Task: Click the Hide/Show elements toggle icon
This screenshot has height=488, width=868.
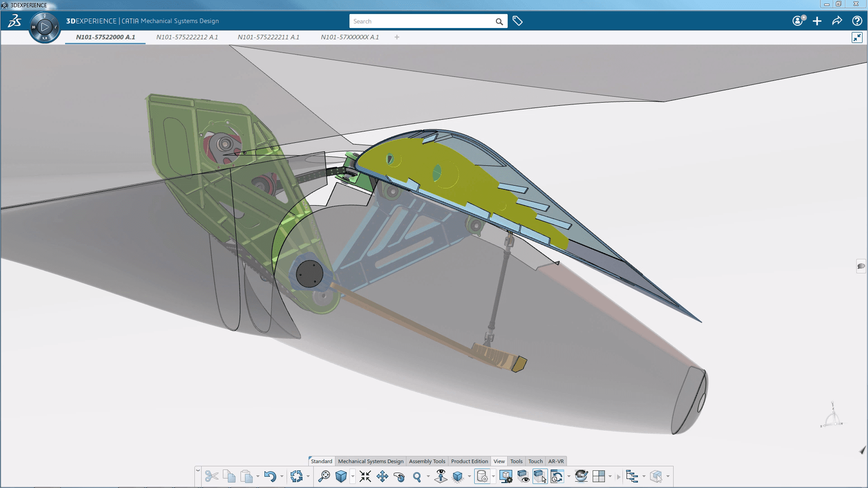Action: point(524,476)
